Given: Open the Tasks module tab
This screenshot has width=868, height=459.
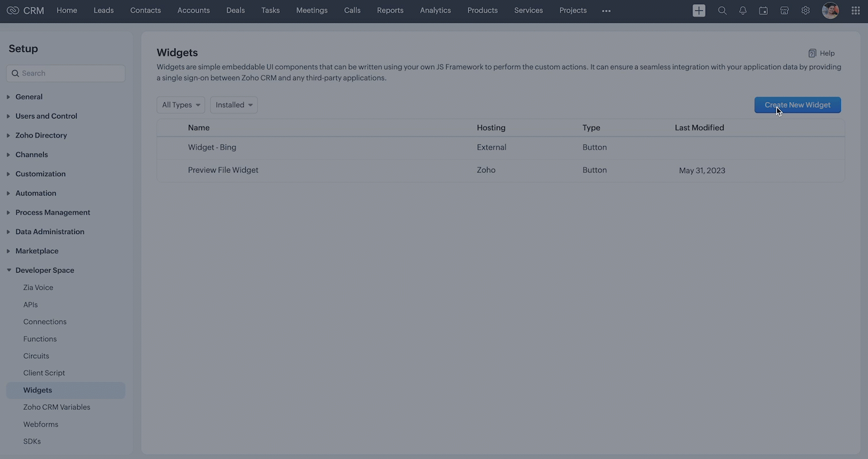Looking at the screenshot, I should click(x=271, y=10).
